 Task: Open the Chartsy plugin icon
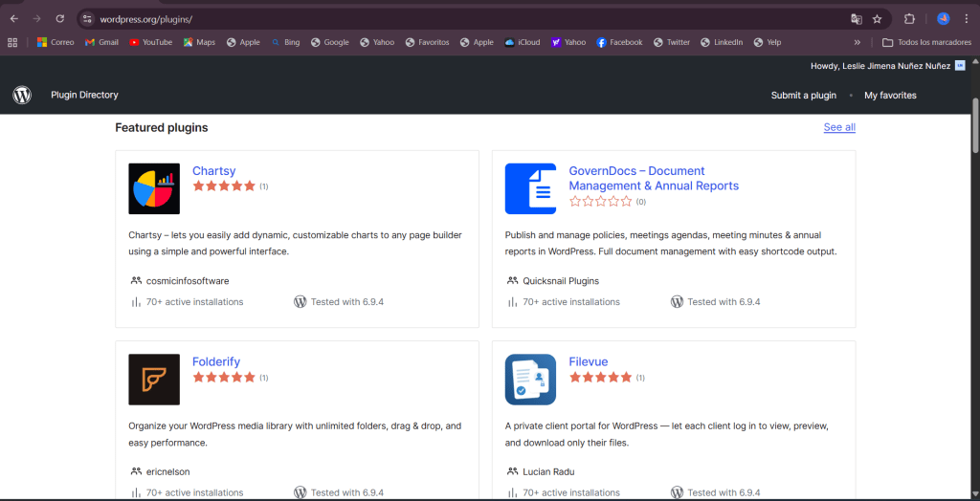pyautogui.click(x=154, y=188)
